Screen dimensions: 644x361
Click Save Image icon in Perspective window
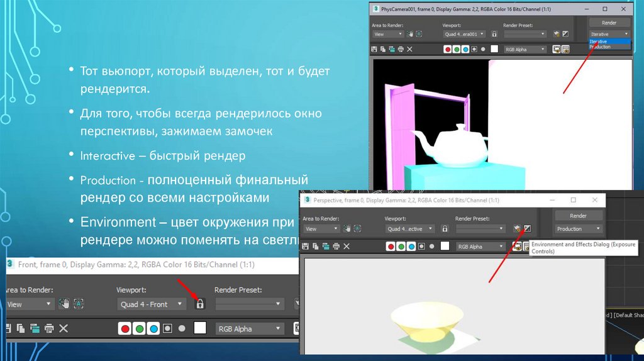(305, 247)
